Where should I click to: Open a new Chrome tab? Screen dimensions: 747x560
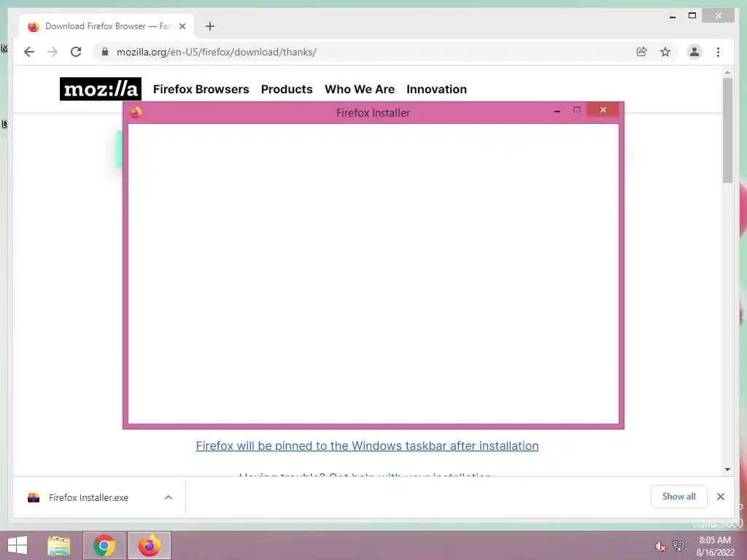[210, 26]
